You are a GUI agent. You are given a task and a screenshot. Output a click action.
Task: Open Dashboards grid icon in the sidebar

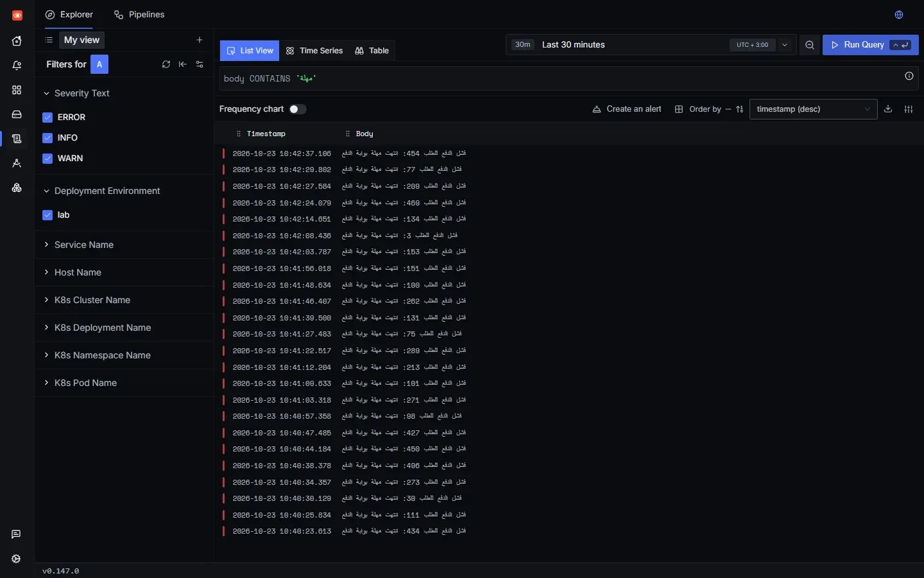click(x=17, y=90)
